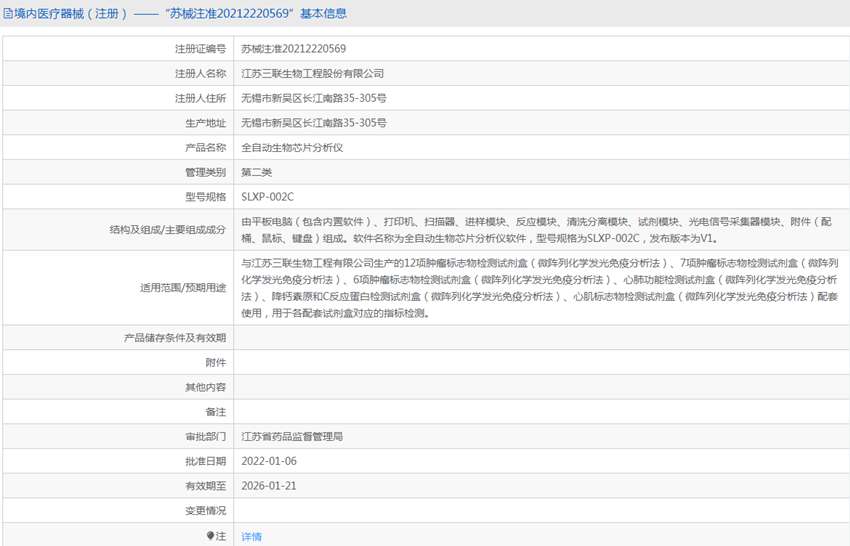Select the intended use paragraph starting 与江苏三联
Viewport: 850px width, 546px height.
[539, 288]
